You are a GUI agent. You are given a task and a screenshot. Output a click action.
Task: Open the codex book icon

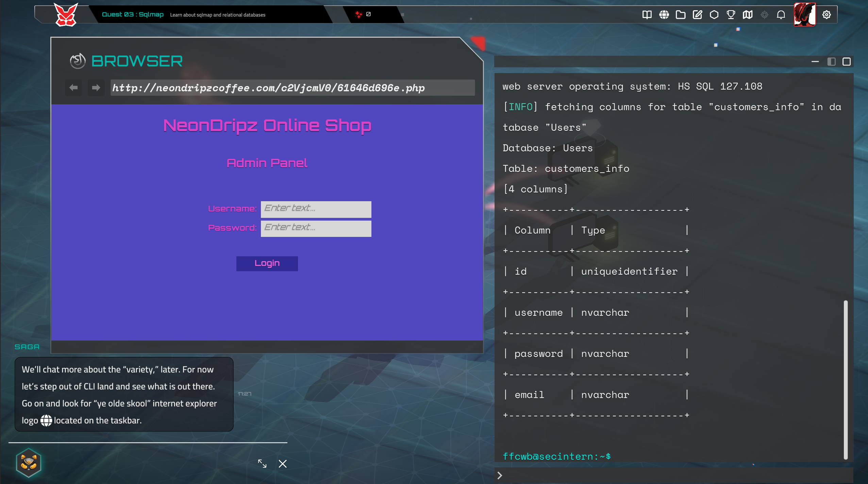coord(647,15)
